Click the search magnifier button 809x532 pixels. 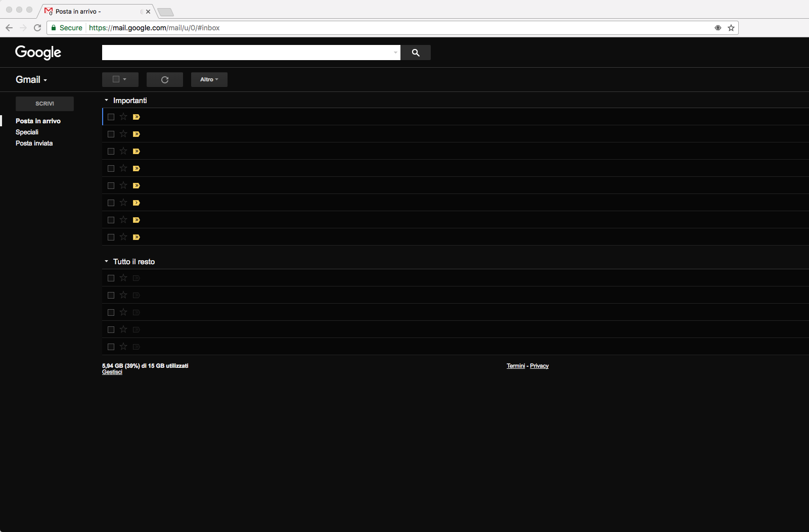click(416, 53)
